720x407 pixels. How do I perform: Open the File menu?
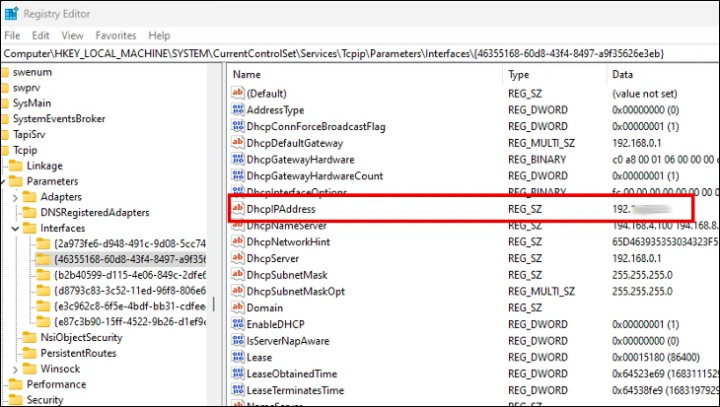[x=13, y=34]
